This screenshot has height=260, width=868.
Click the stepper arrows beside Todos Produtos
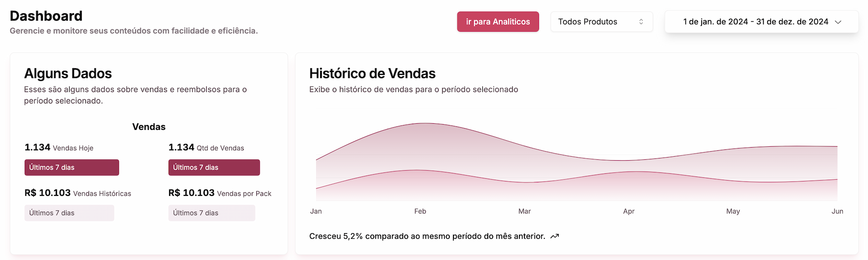(x=641, y=21)
